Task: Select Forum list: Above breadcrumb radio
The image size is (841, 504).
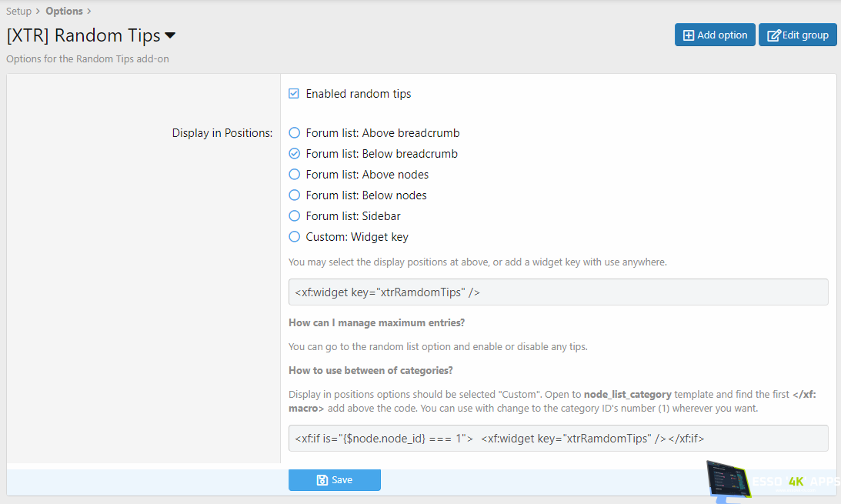Action: click(294, 133)
